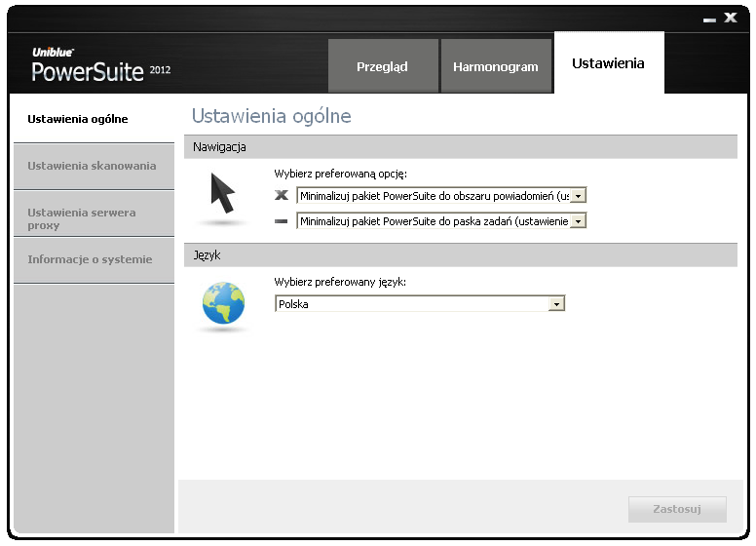Minimize the PowerSuite window

709,19
